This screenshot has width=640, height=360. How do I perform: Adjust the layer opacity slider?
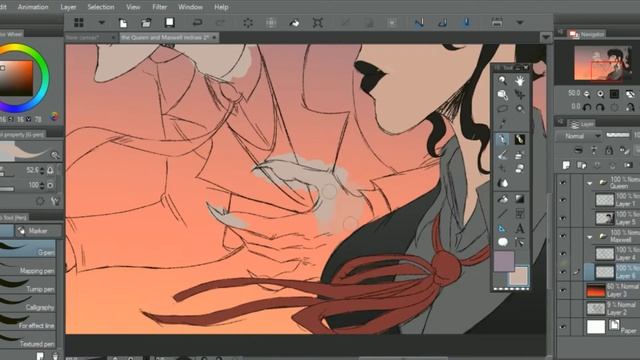point(618,135)
